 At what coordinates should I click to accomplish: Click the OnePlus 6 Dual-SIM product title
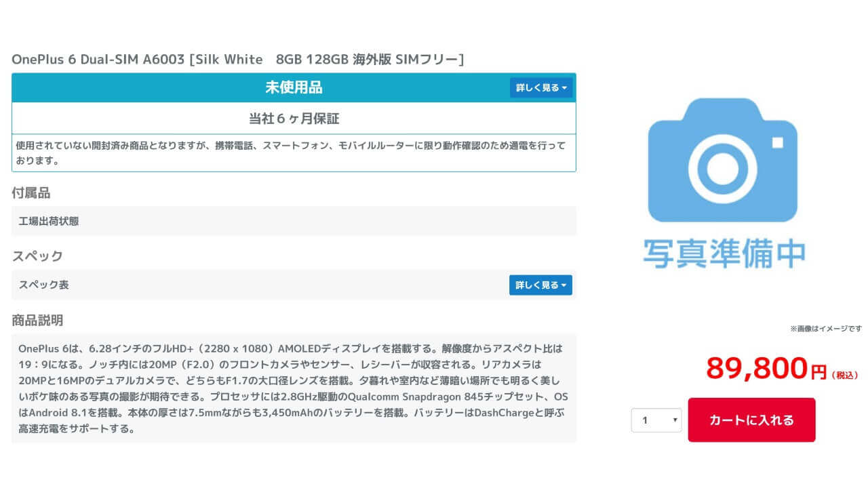pos(237,60)
